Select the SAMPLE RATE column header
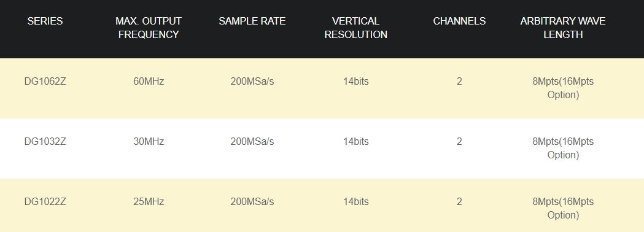Viewport: 644px width, 232px height. pyautogui.click(x=252, y=21)
